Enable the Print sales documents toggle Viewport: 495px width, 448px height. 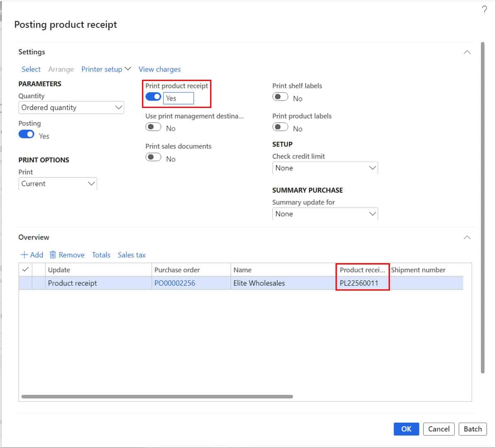point(154,157)
